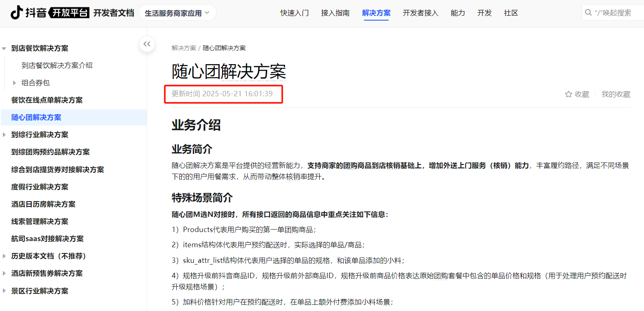
Task: Expand the 组合券包 tree node
Action: point(15,83)
